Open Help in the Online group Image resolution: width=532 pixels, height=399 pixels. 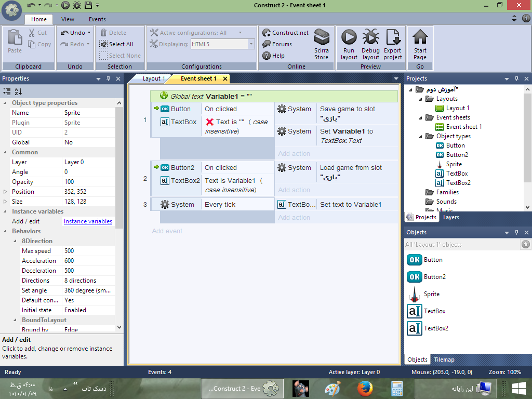coord(273,56)
